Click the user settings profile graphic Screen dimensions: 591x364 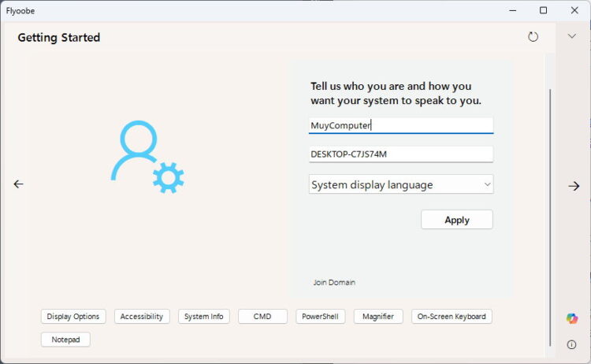147,157
